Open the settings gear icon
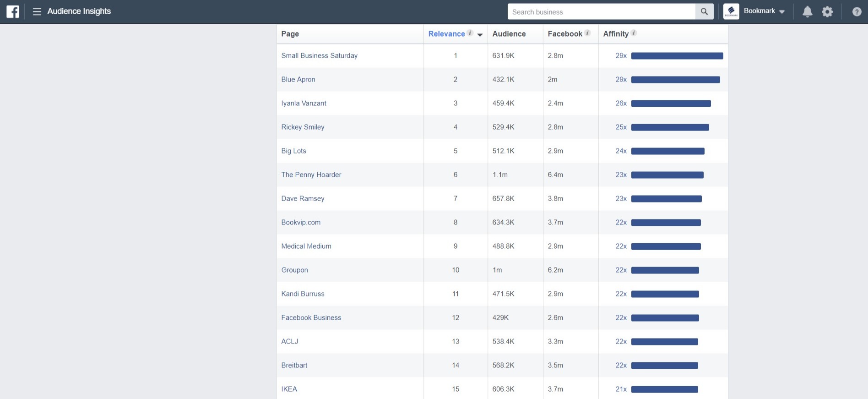Viewport: 868px width, 399px height. (x=827, y=12)
